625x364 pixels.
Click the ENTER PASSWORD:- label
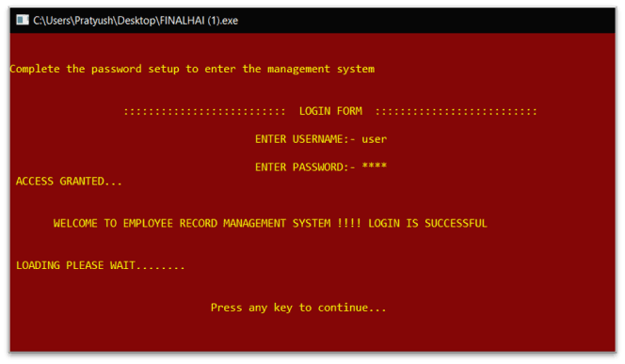point(305,166)
